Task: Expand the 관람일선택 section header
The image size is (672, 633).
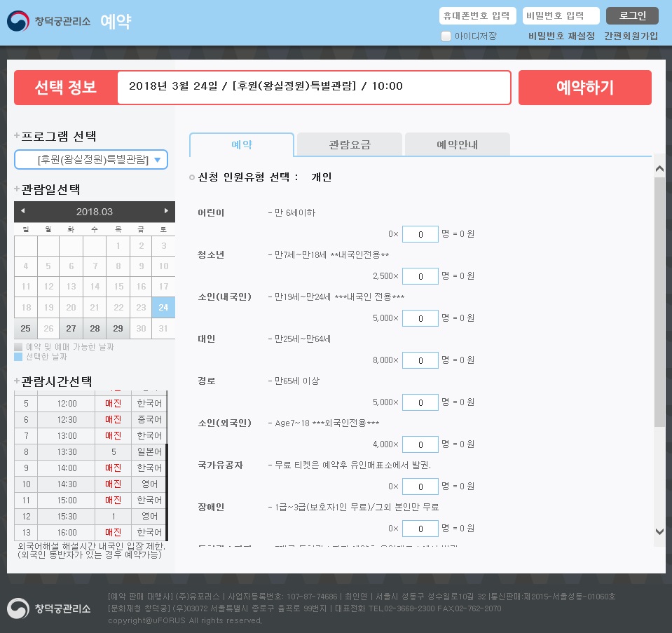Action: [x=47, y=189]
